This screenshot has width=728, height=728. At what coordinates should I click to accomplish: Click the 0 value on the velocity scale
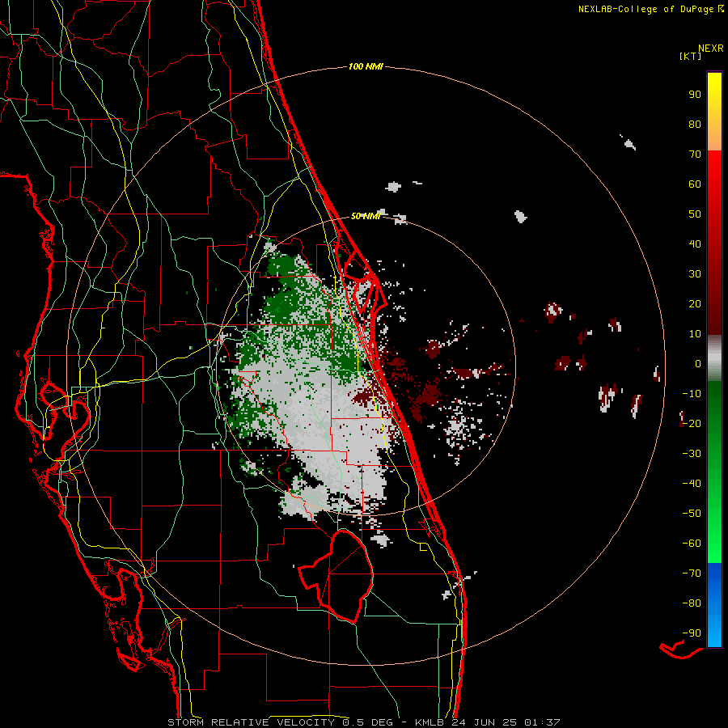pyautogui.click(x=698, y=363)
